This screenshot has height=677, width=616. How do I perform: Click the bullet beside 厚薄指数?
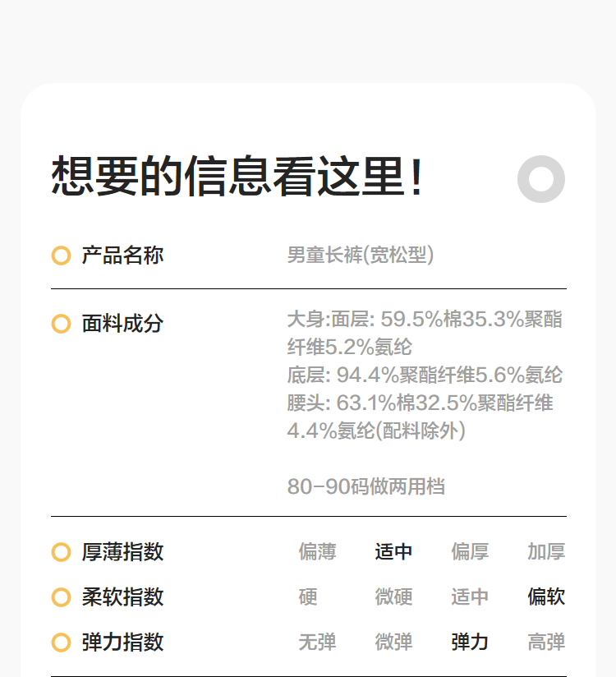(x=61, y=552)
